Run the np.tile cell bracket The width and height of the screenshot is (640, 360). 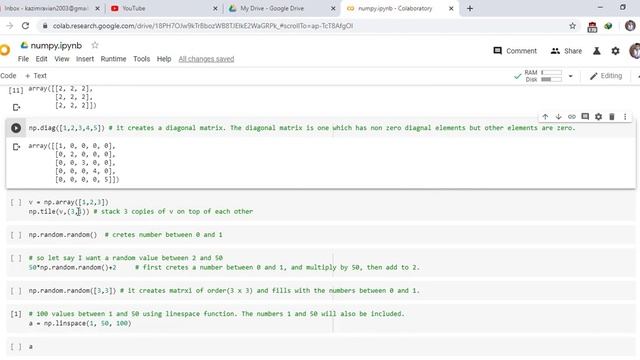16,202
